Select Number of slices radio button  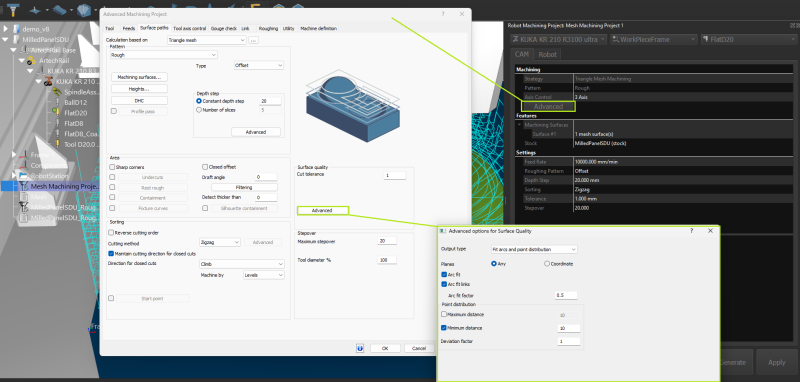click(199, 110)
